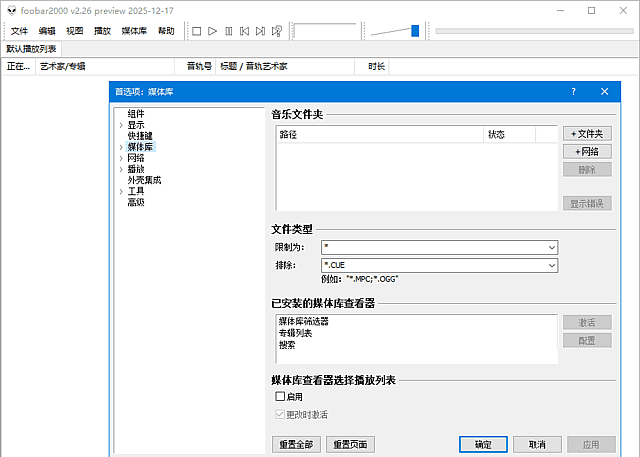Expand the 媒体库 tree node
The width and height of the screenshot is (640, 457).
121,147
